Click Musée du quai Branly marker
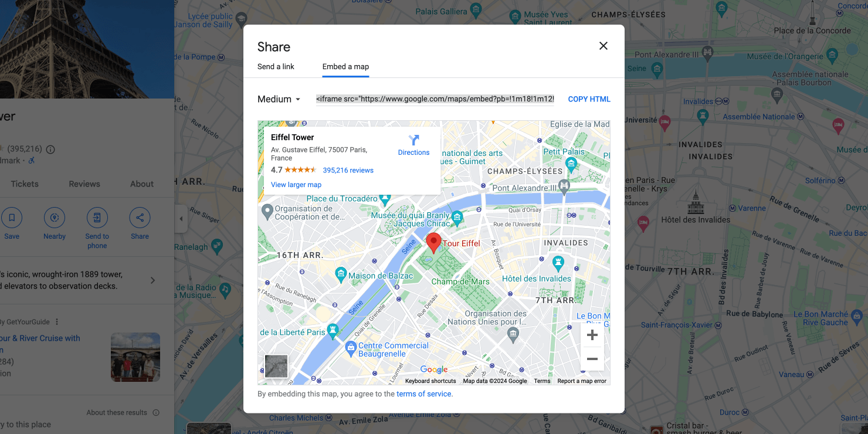This screenshot has width=868, height=434. pyautogui.click(x=457, y=218)
